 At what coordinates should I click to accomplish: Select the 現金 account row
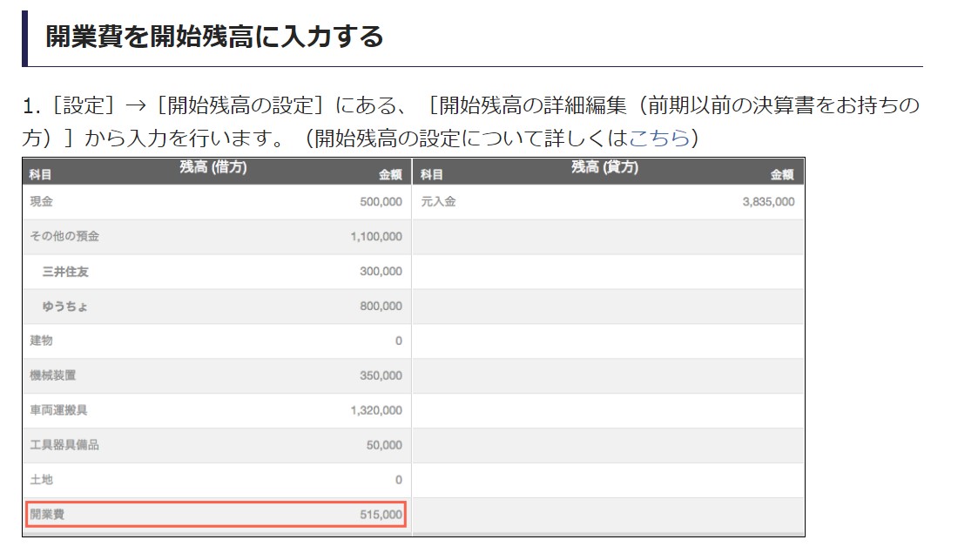coord(42,201)
